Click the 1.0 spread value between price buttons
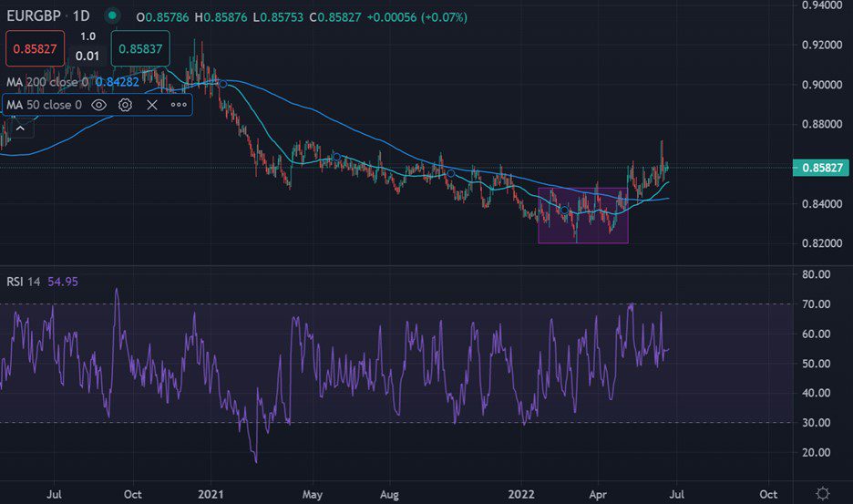 tap(87, 36)
